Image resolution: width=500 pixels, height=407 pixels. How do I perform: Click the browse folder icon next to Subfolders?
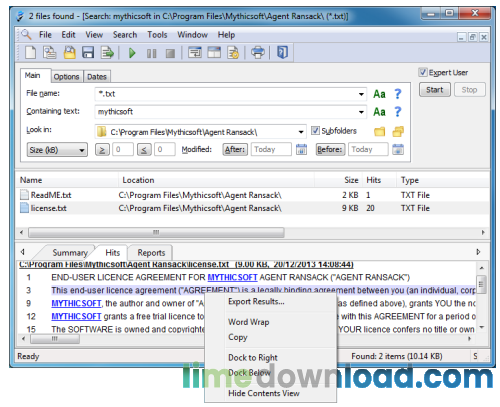click(379, 132)
